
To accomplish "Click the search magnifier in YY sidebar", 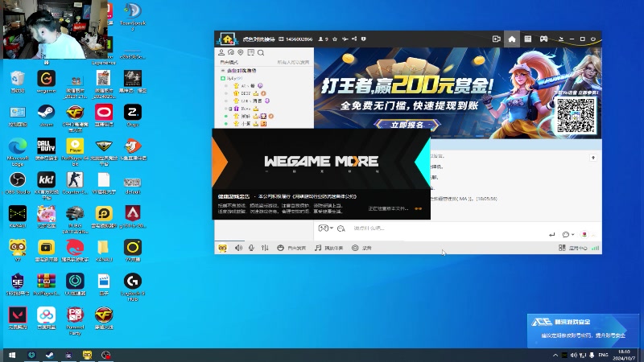I will pyautogui.click(x=261, y=52).
